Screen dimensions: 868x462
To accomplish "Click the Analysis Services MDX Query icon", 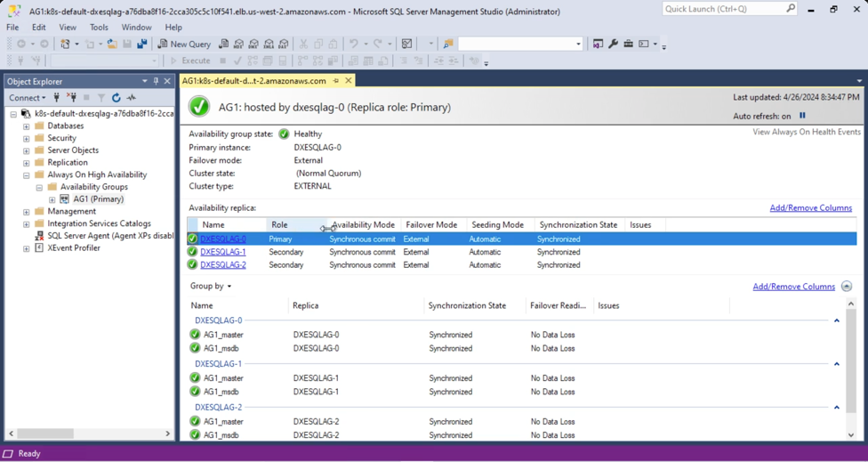I will [238, 44].
